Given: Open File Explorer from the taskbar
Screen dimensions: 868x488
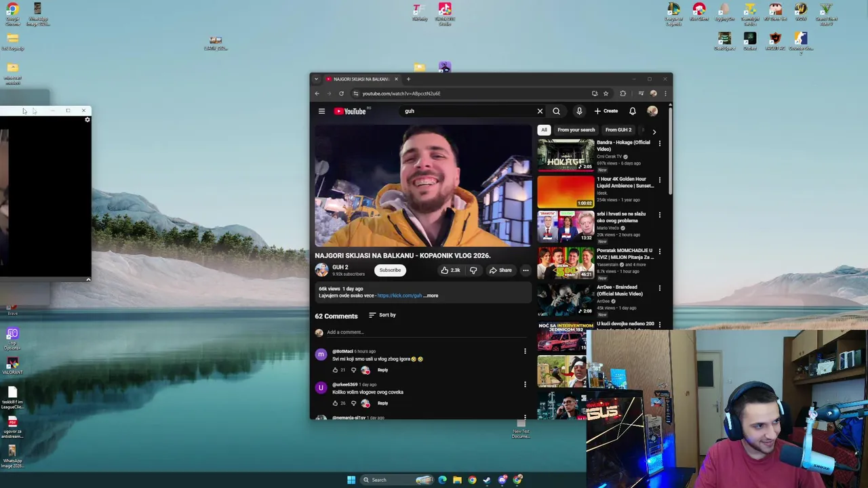Looking at the screenshot, I should (457, 480).
